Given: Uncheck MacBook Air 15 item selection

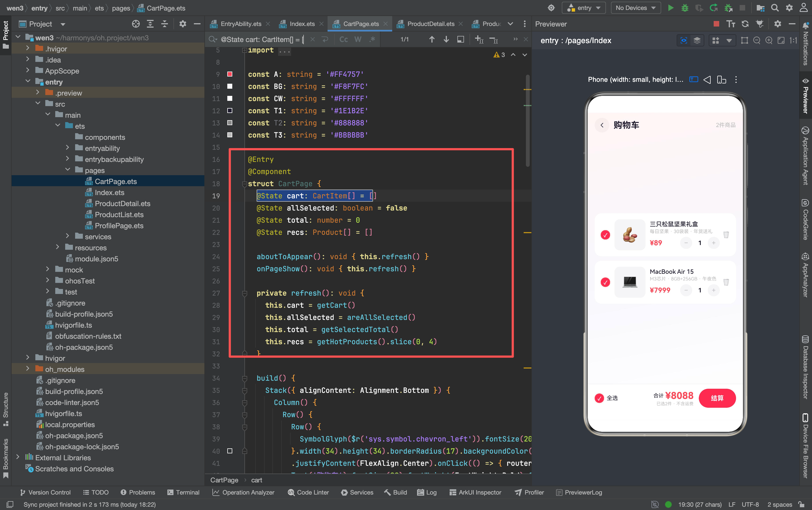Looking at the screenshot, I should (x=605, y=282).
